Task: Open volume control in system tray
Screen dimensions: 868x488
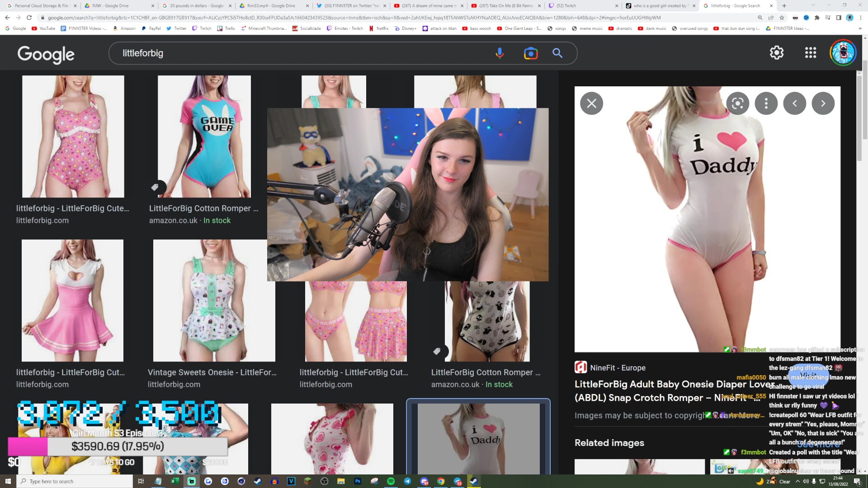Action: click(806, 481)
